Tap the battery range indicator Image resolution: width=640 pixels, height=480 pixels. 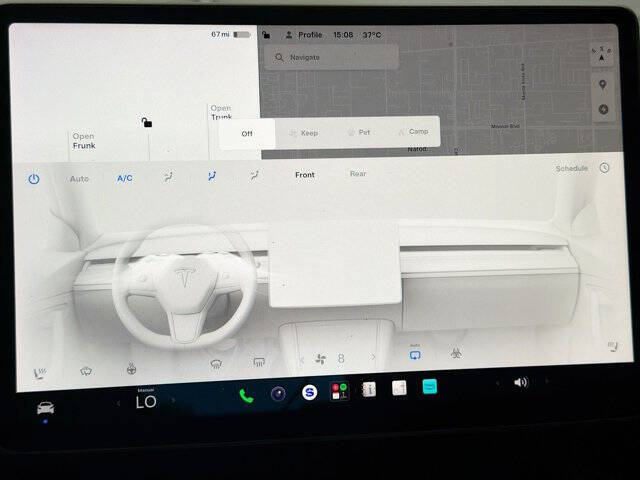tap(230, 35)
